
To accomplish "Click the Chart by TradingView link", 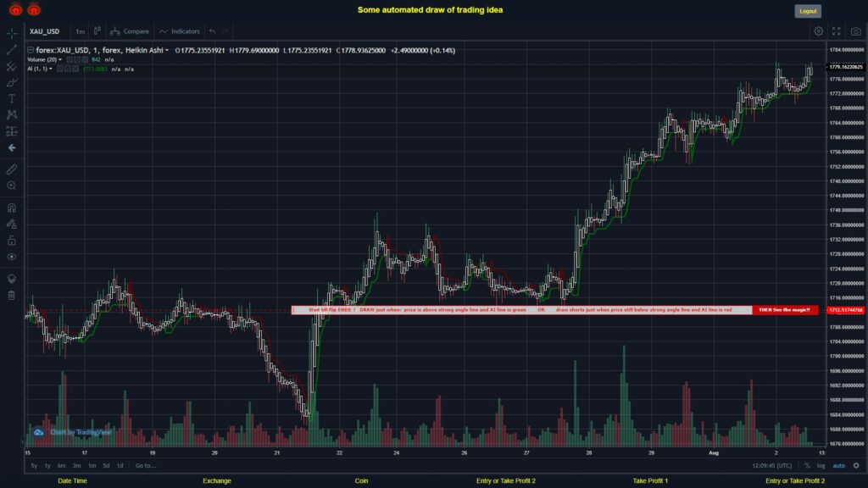I will point(81,432).
